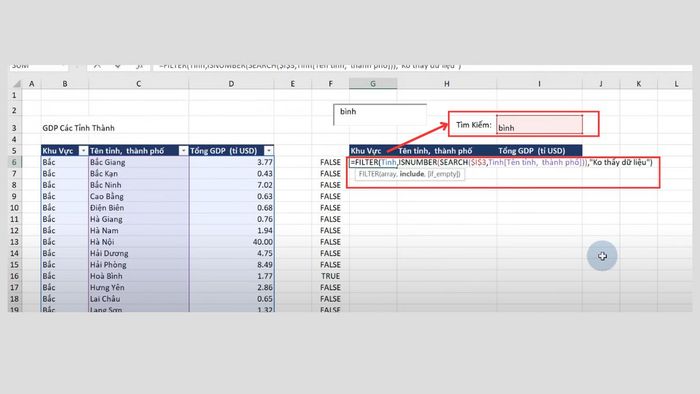The width and height of the screenshot is (700, 394).
Task: Select column I header
Action: click(539, 84)
